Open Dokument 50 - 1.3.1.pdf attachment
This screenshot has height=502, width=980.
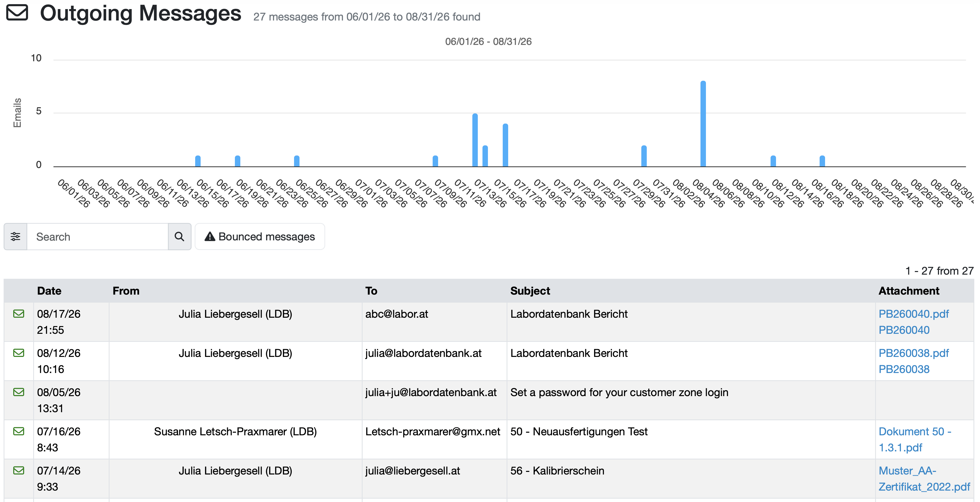915,440
